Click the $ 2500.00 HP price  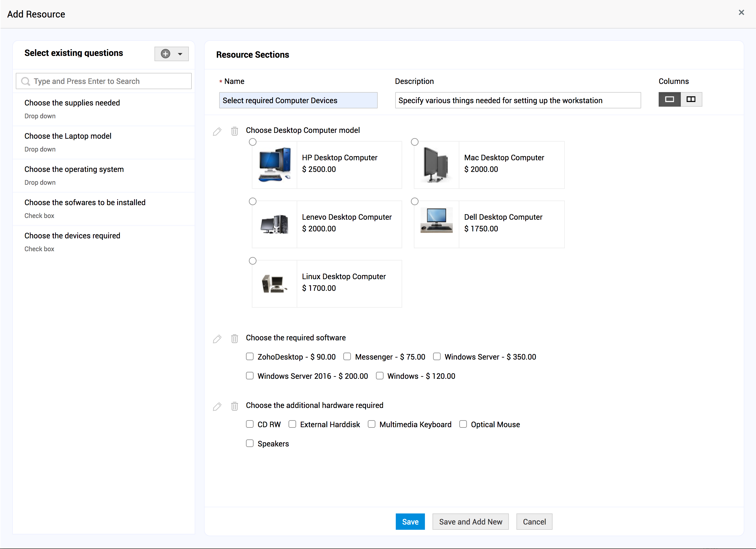coord(319,169)
